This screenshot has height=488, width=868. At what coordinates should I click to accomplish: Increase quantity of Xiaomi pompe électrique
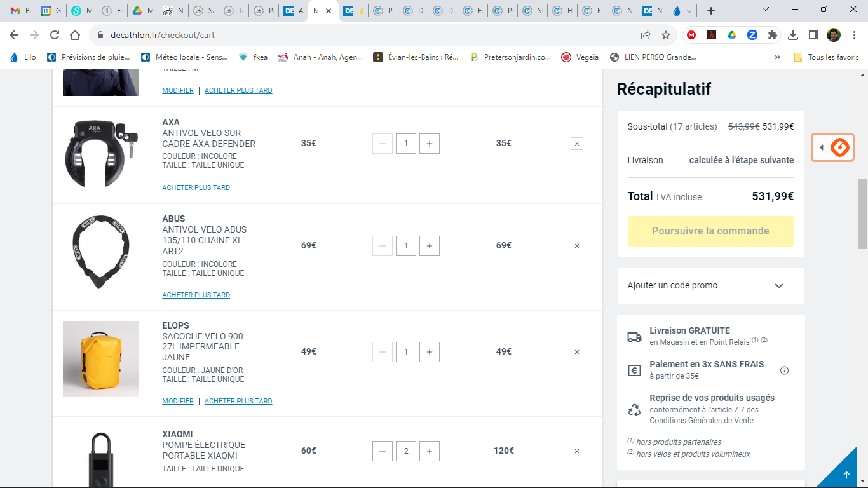click(x=430, y=451)
